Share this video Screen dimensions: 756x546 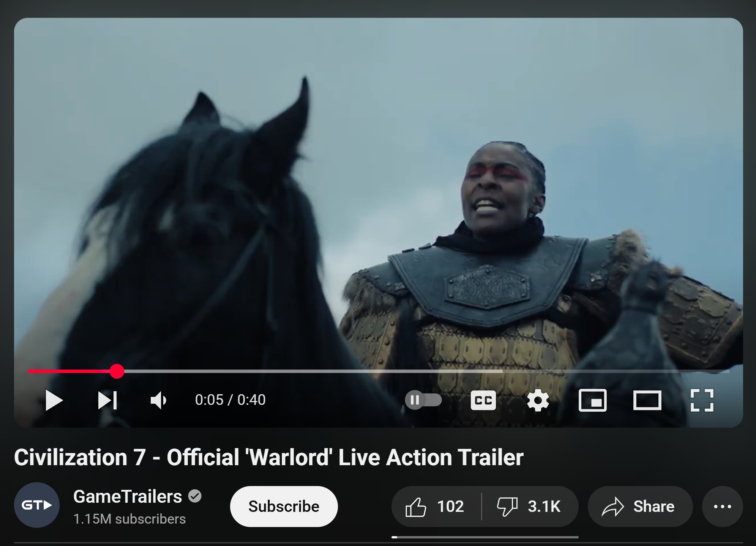[x=640, y=506]
